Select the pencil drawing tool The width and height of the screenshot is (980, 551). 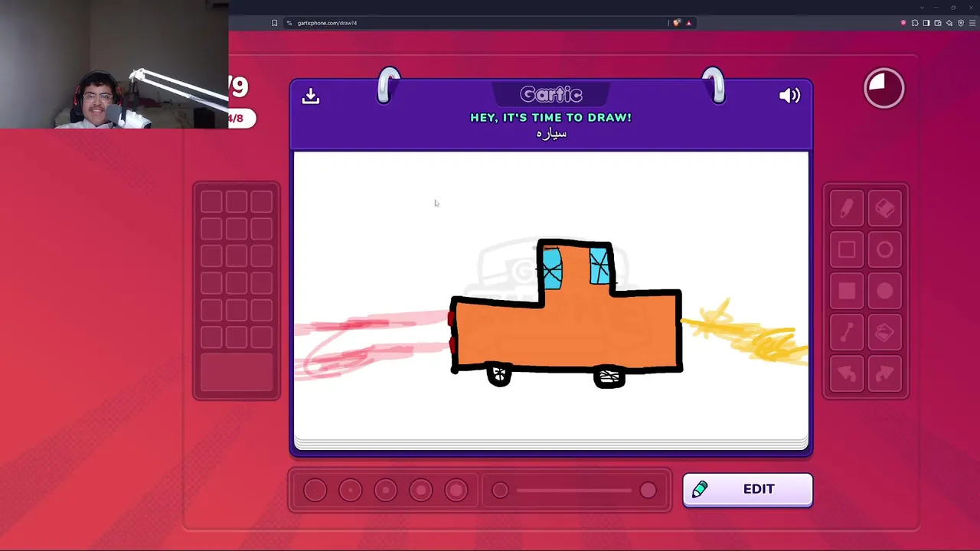[x=847, y=209]
